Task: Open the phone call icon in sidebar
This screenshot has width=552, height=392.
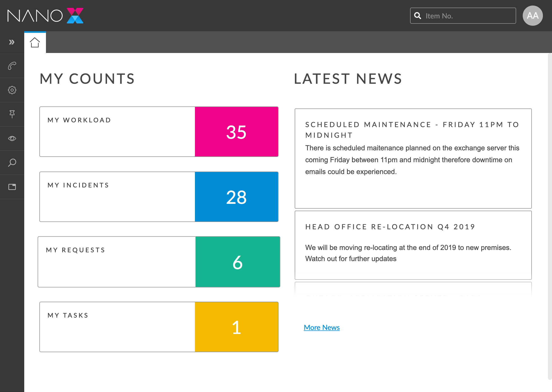Action: coord(12,66)
